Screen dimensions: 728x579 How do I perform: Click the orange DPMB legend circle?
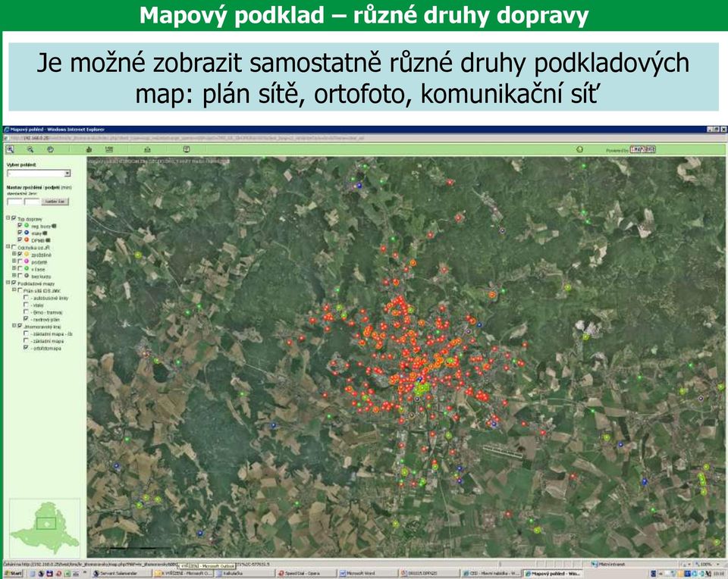[27, 239]
